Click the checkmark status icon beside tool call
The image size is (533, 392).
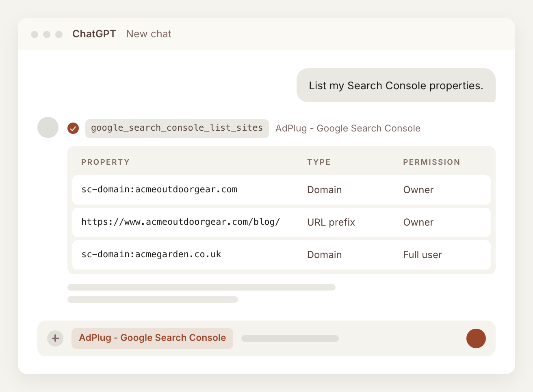[x=73, y=128]
